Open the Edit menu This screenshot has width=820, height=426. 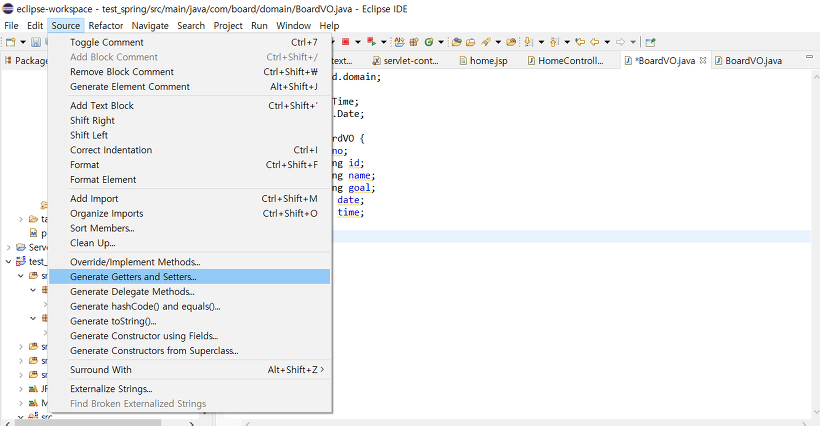pyautogui.click(x=35, y=26)
